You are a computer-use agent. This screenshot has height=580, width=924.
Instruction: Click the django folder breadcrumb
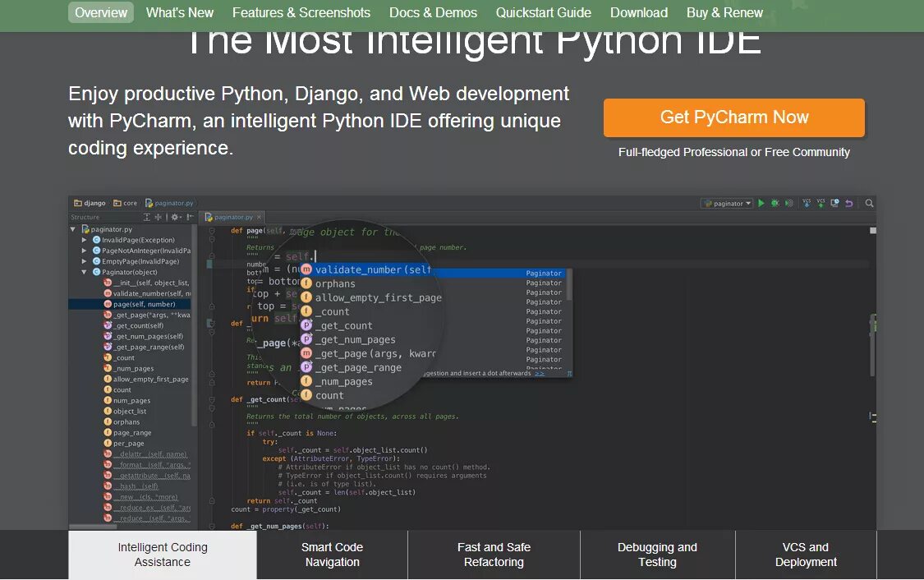[x=90, y=204]
